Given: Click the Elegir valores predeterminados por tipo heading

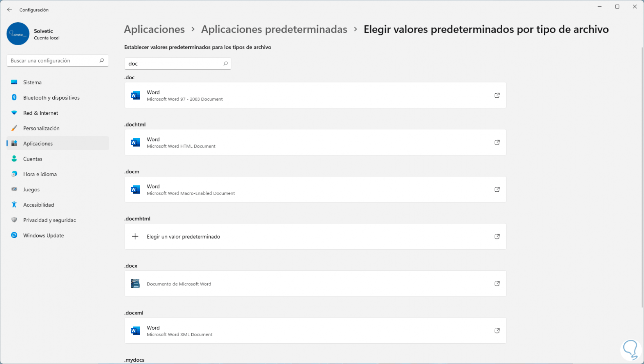Looking at the screenshot, I should pos(486,29).
